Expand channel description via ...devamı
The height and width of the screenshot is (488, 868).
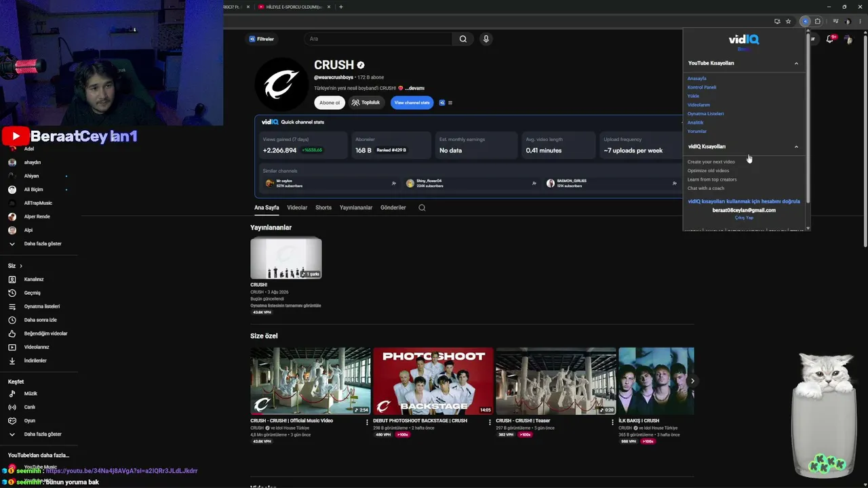coord(414,88)
